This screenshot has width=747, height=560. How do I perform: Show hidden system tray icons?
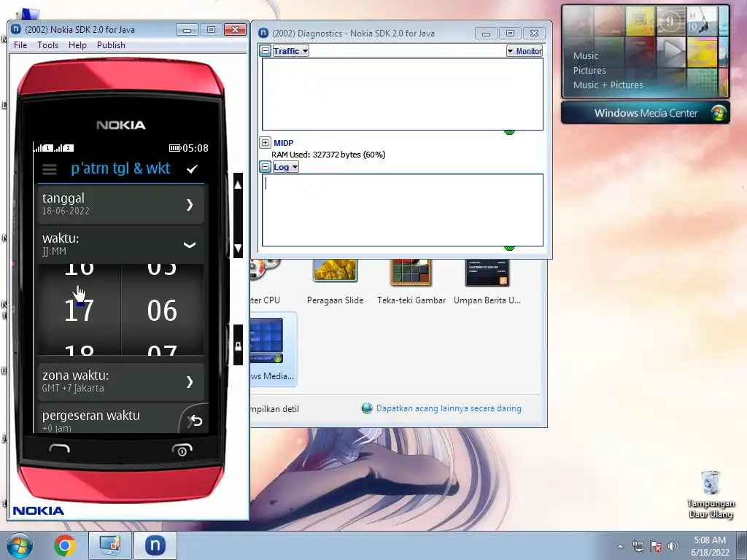[x=620, y=546]
